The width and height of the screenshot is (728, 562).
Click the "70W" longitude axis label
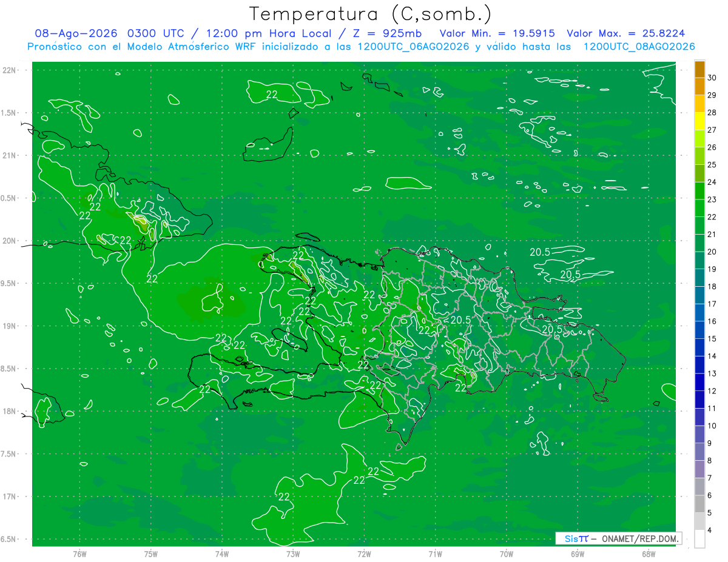coord(507,554)
